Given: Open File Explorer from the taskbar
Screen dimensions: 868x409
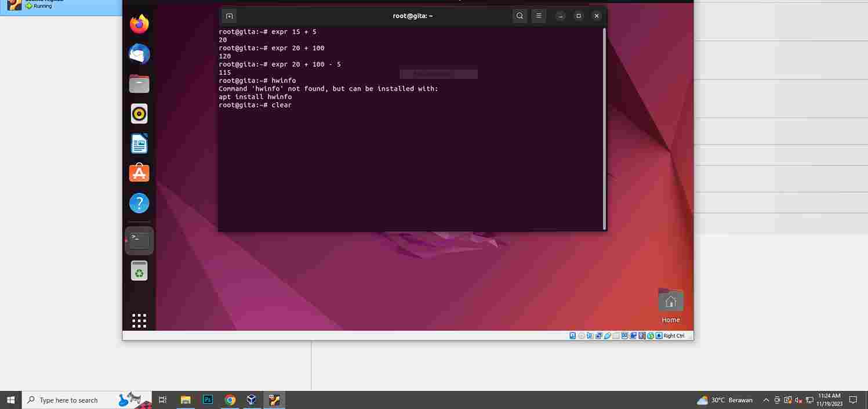Looking at the screenshot, I should 186,400.
